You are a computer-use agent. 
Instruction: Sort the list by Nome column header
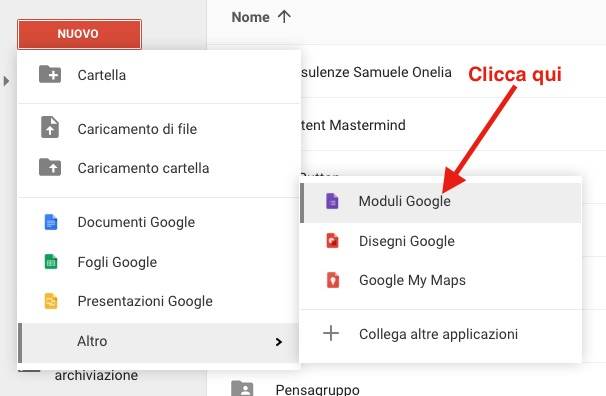coord(250,17)
